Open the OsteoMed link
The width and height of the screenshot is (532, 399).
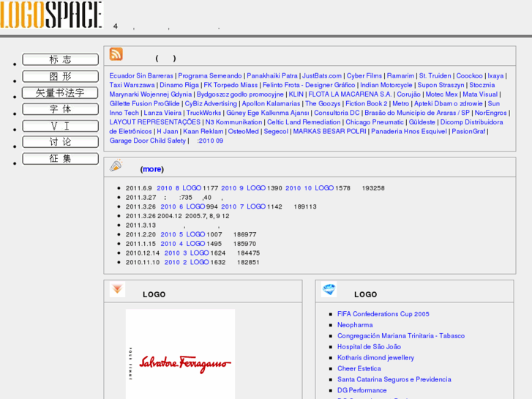click(x=243, y=132)
